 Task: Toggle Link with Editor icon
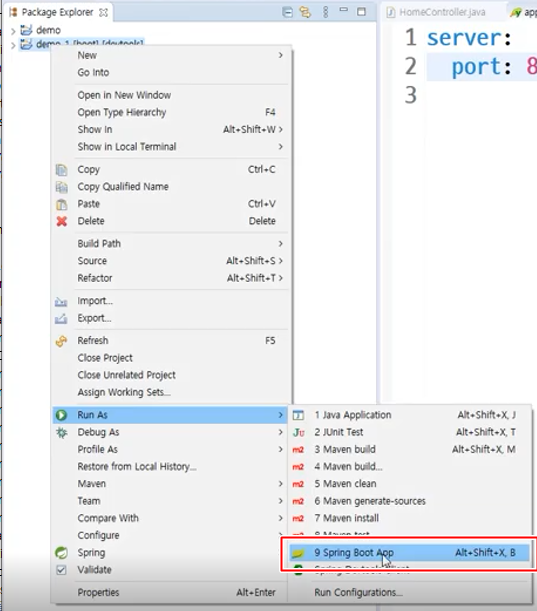click(x=305, y=12)
